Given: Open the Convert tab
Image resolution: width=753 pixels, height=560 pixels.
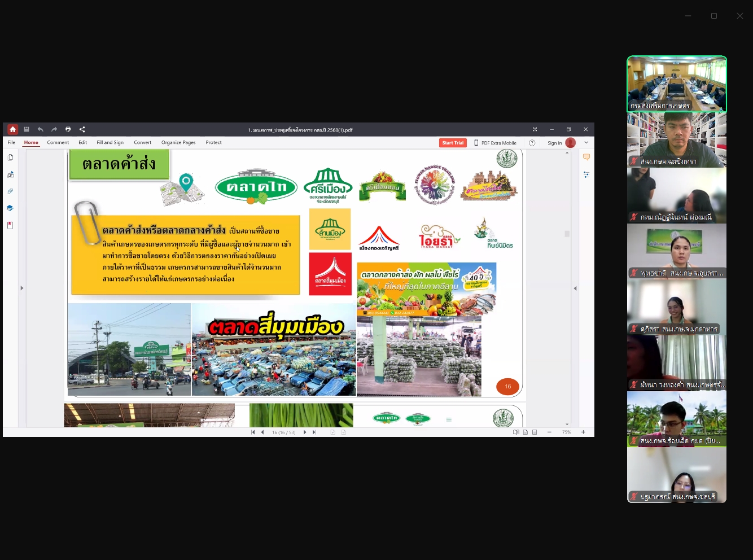Looking at the screenshot, I should (x=143, y=143).
